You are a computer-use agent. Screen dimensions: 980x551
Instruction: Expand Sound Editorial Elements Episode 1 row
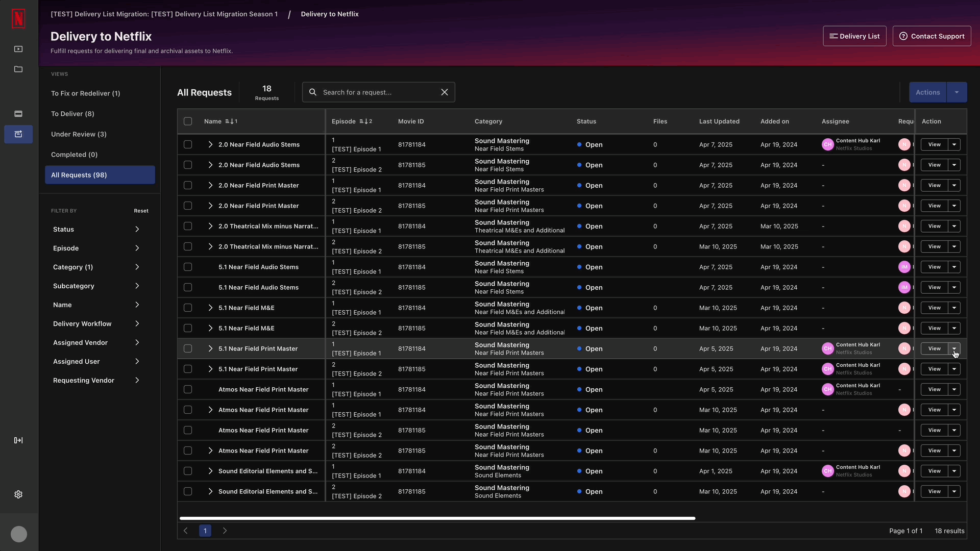click(x=210, y=471)
